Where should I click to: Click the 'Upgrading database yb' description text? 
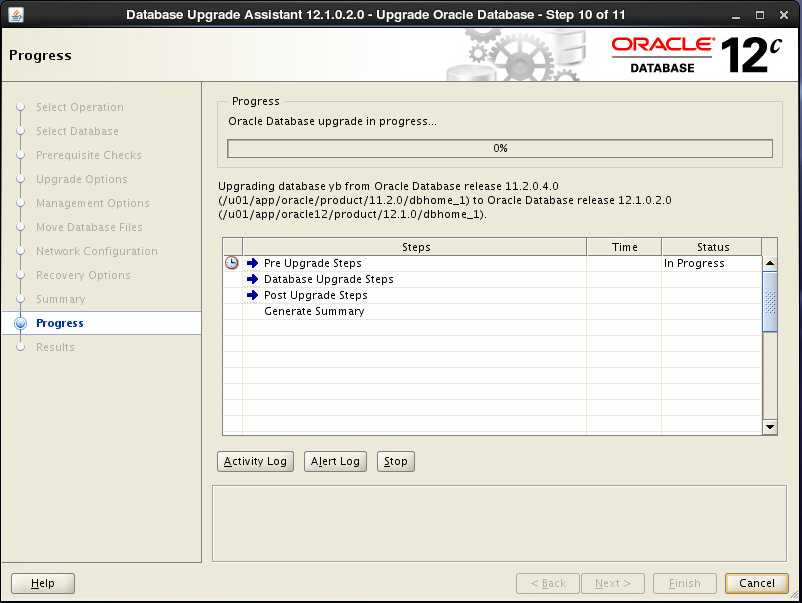(444, 200)
